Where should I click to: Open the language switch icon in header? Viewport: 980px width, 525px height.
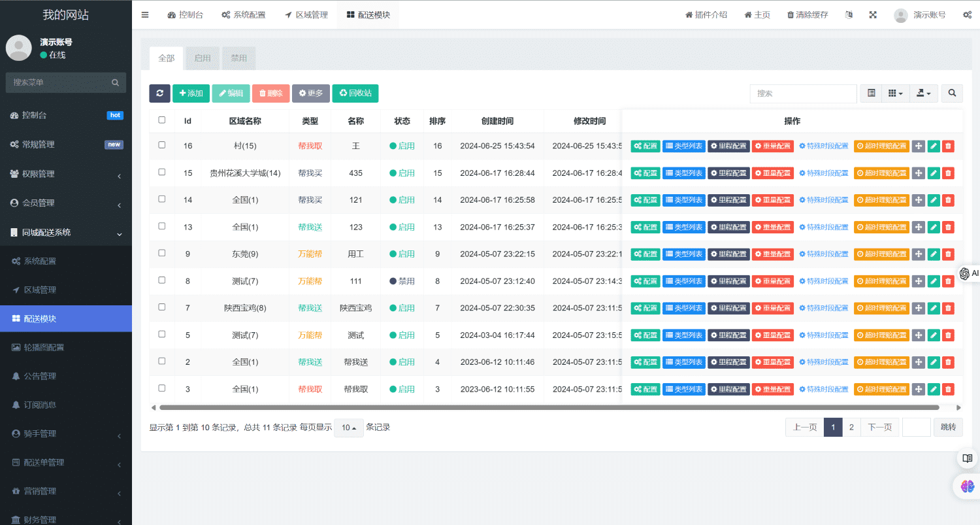tap(849, 14)
